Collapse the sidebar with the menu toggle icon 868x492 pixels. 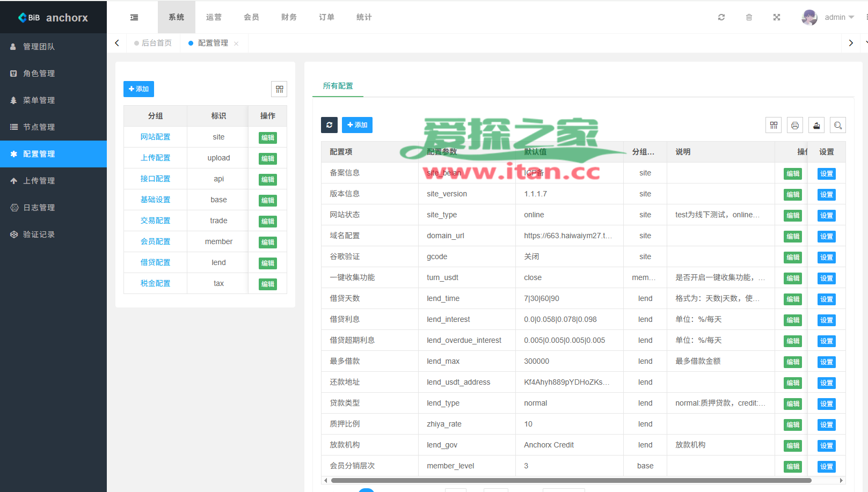(134, 17)
